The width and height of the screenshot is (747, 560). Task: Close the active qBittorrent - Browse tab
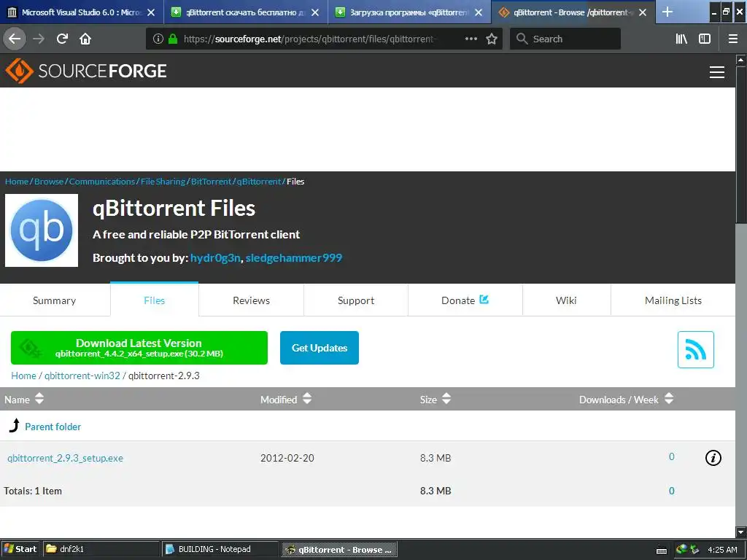tap(643, 12)
